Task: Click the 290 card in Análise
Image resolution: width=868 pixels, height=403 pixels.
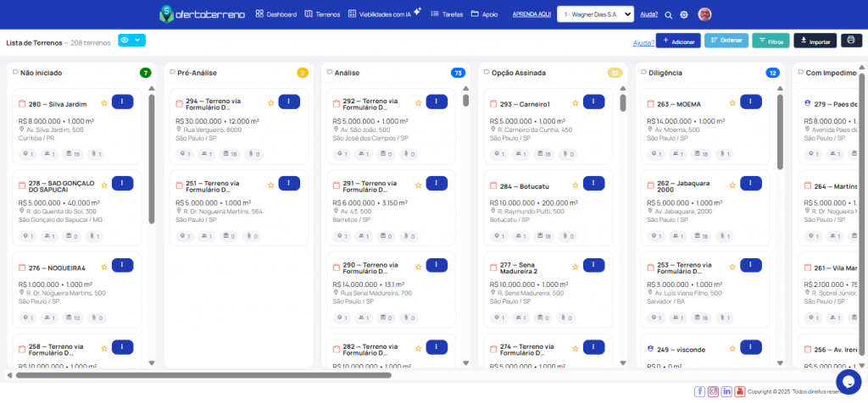Action: coord(391,290)
